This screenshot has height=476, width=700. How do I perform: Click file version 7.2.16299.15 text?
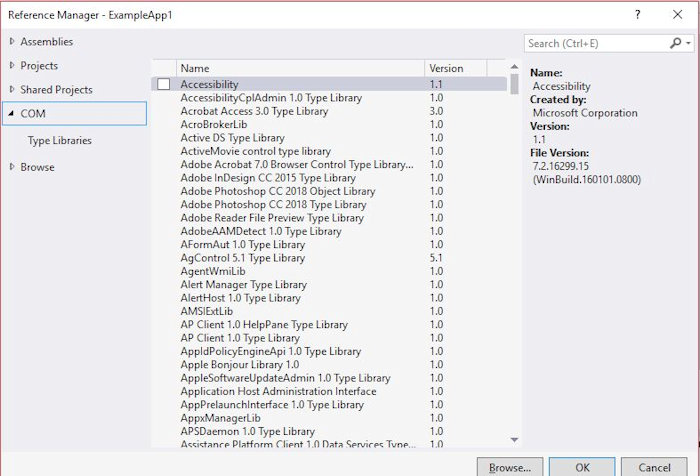click(561, 166)
